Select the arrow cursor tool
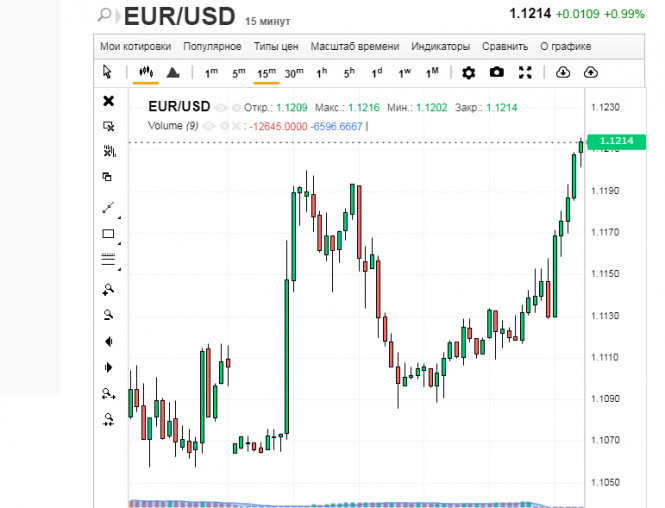 click(107, 72)
